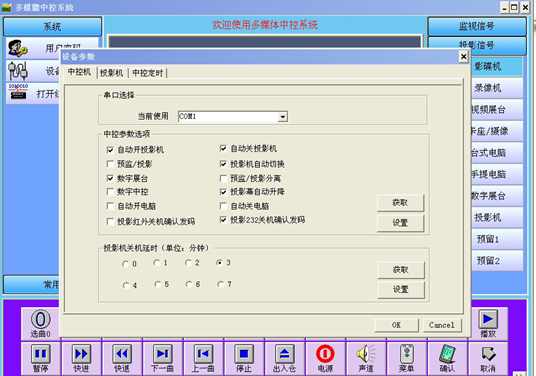Select shutdown delay 5 minutes
536x376 pixels.
(158, 284)
